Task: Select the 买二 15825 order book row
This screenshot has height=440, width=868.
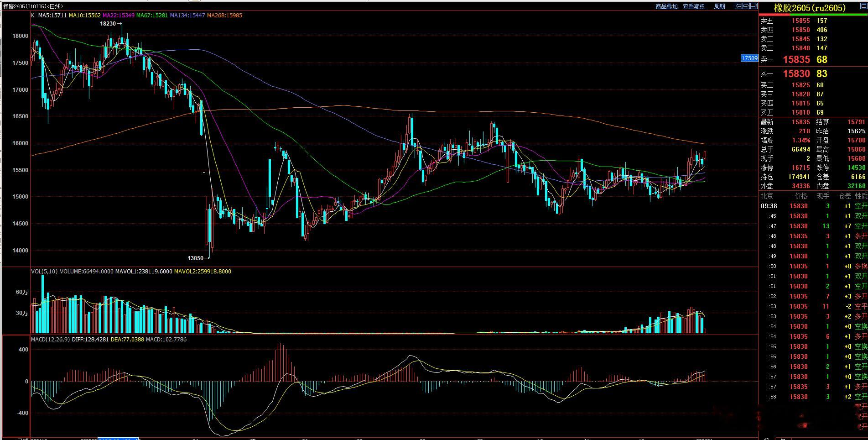Action: [813, 85]
